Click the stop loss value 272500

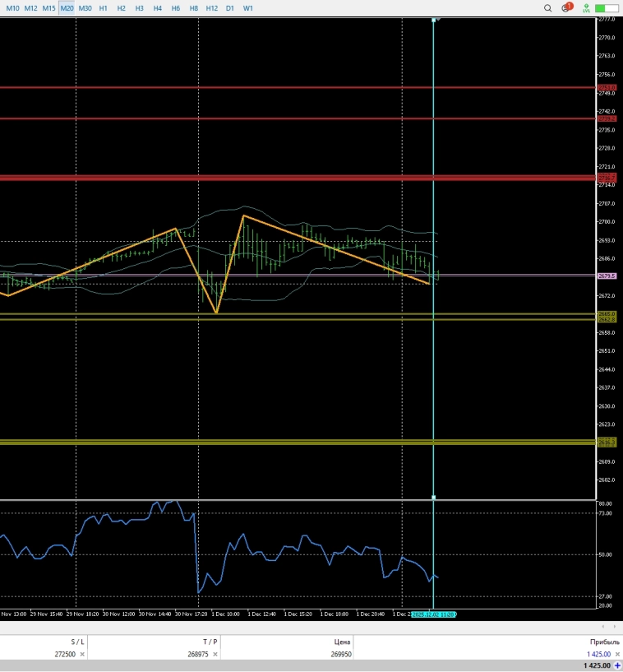[65, 655]
